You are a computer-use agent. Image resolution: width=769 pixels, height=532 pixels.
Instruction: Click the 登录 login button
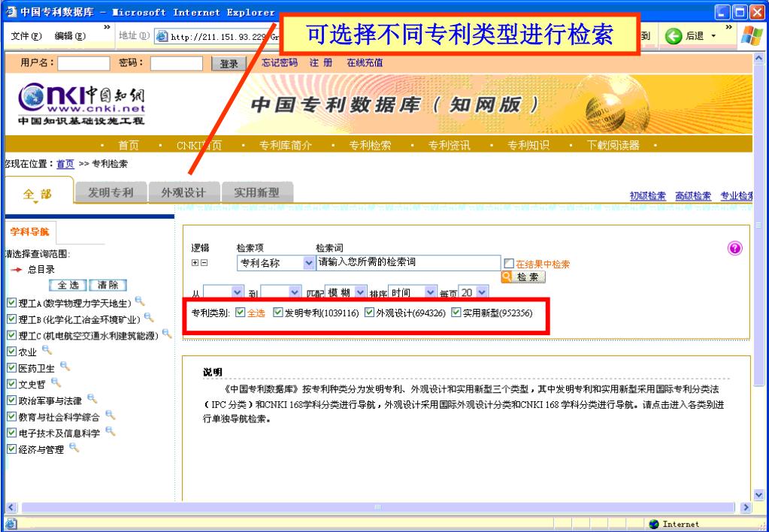(229, 64)
